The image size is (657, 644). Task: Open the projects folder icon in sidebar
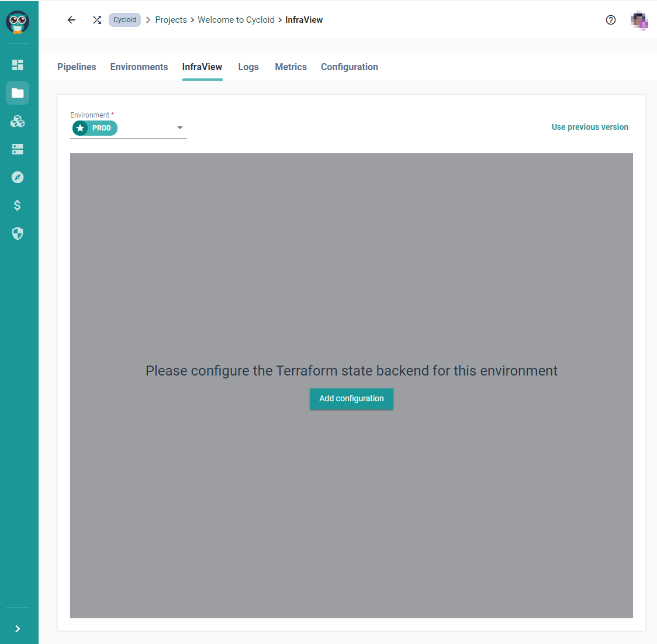point(18,93)
